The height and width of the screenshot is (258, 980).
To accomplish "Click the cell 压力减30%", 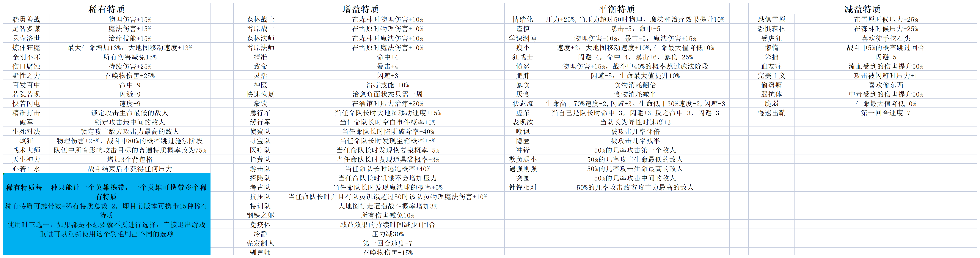I will (388, 234).
